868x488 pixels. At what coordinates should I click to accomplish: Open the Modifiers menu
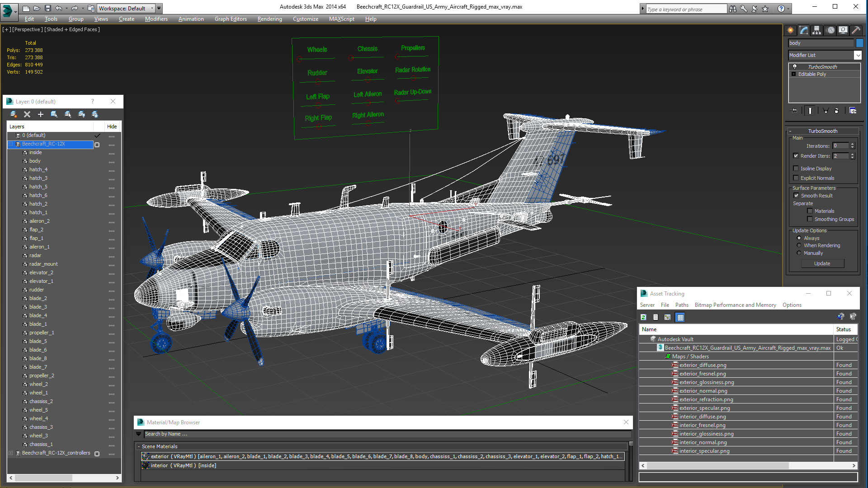(156, 19)
